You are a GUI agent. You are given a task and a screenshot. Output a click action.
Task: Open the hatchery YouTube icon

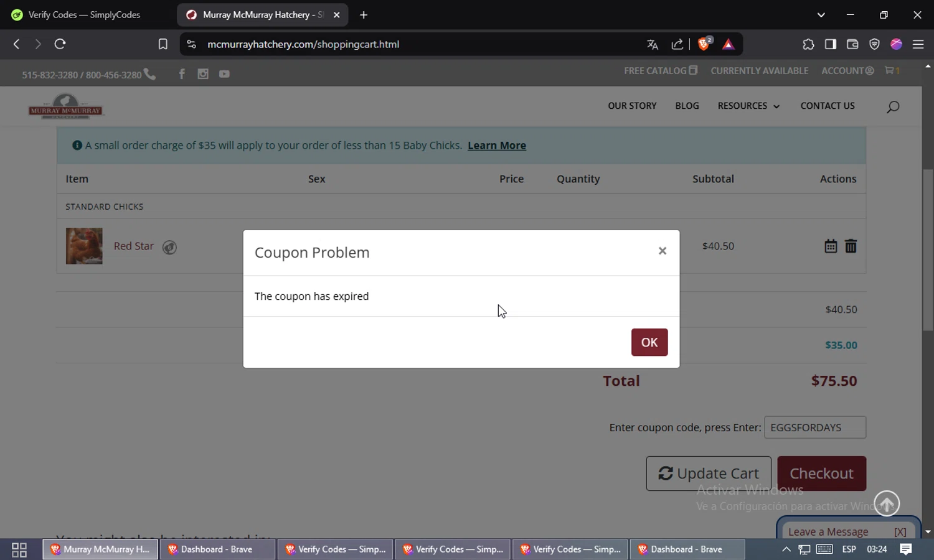(x=224, y=74)
